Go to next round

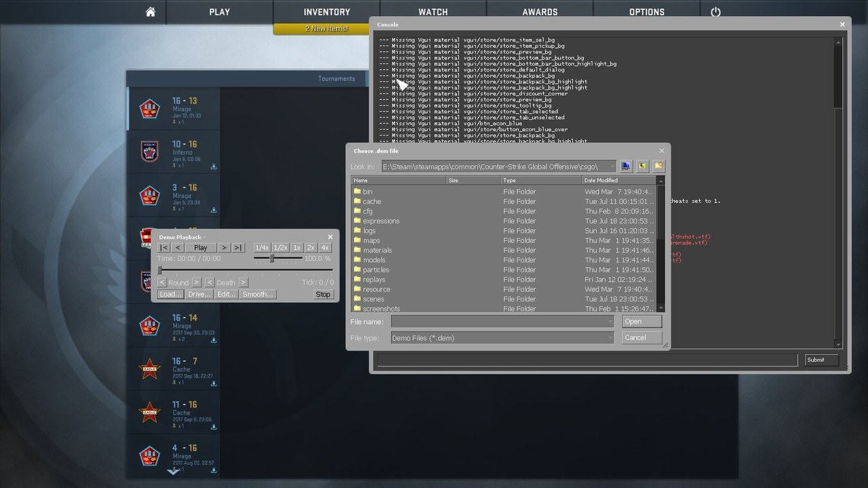197,283
